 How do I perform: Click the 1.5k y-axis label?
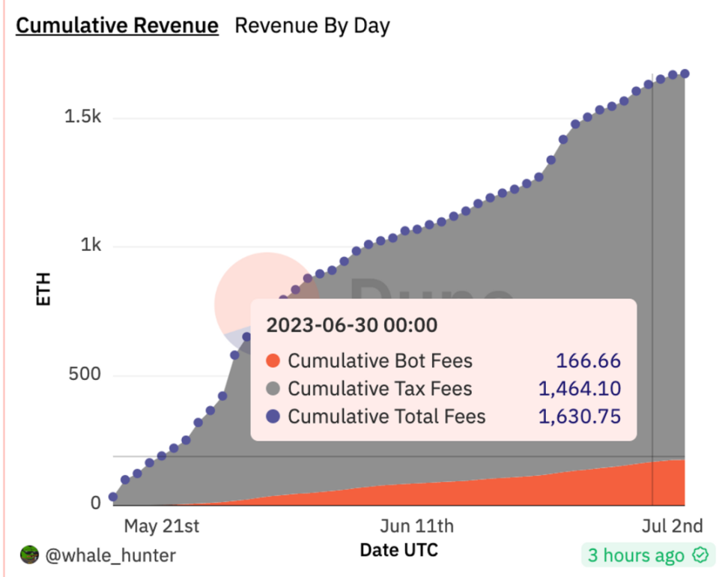point(82,116)
